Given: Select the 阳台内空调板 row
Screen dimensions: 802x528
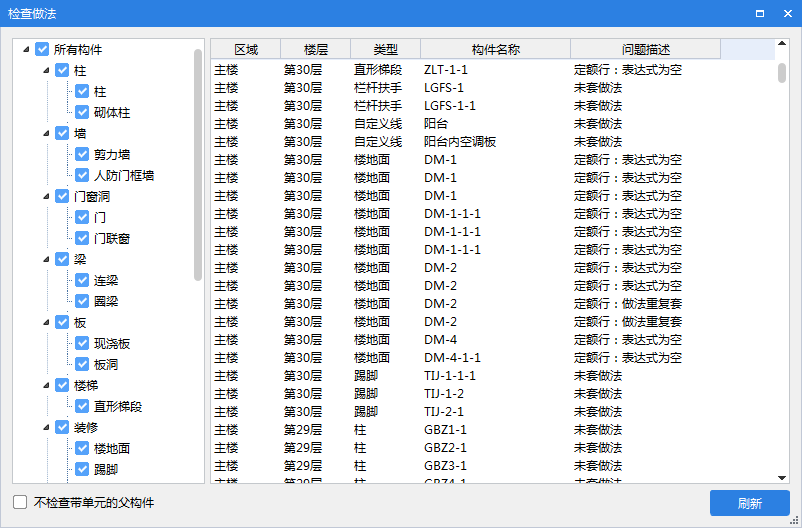Looking at the screenshot, I should (x=493, y=142).
